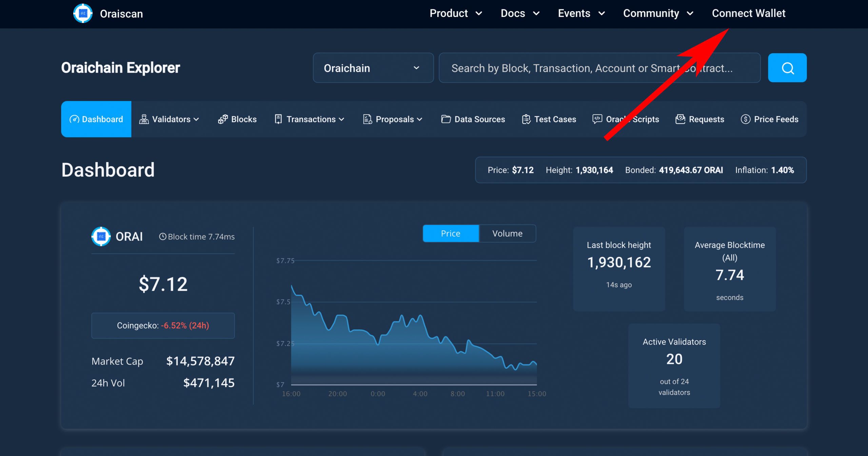Expand the Events menu chevron

(x=601, y=14)
